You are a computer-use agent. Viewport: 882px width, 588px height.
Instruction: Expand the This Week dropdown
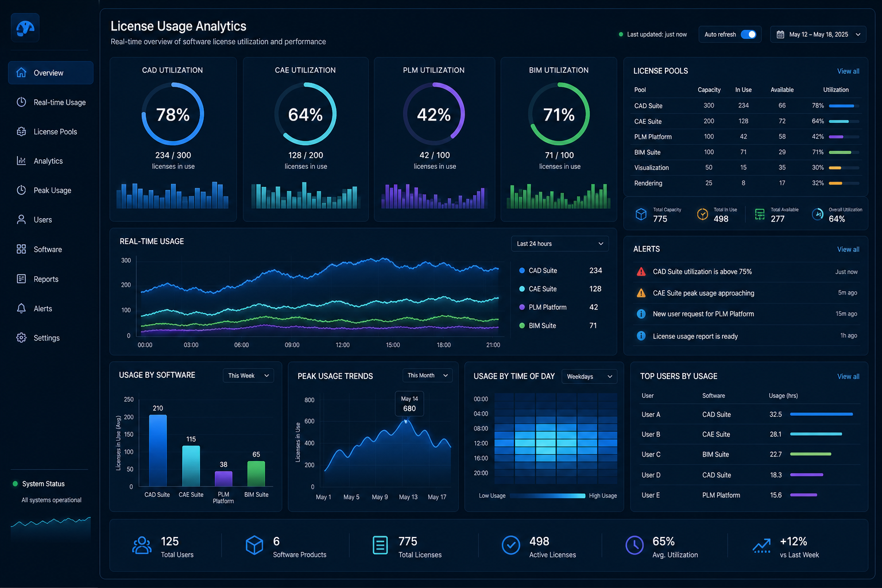pyautogui.click(x=248, y=376)
